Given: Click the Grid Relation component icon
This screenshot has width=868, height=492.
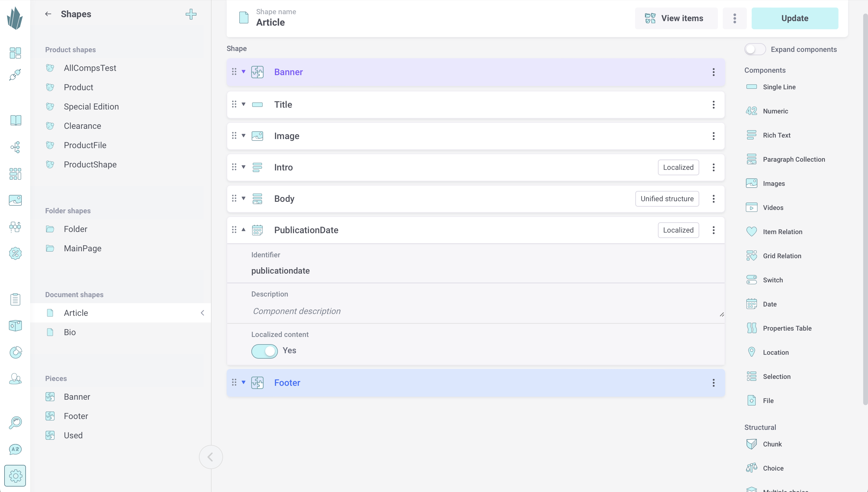Looking at the screenshot, I should pos(752,255).
